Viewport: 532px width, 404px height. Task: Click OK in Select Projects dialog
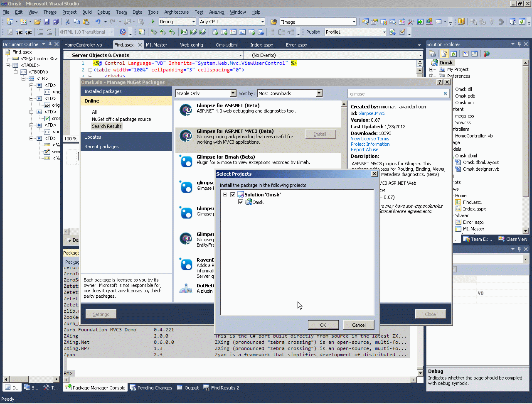(323, 325)
